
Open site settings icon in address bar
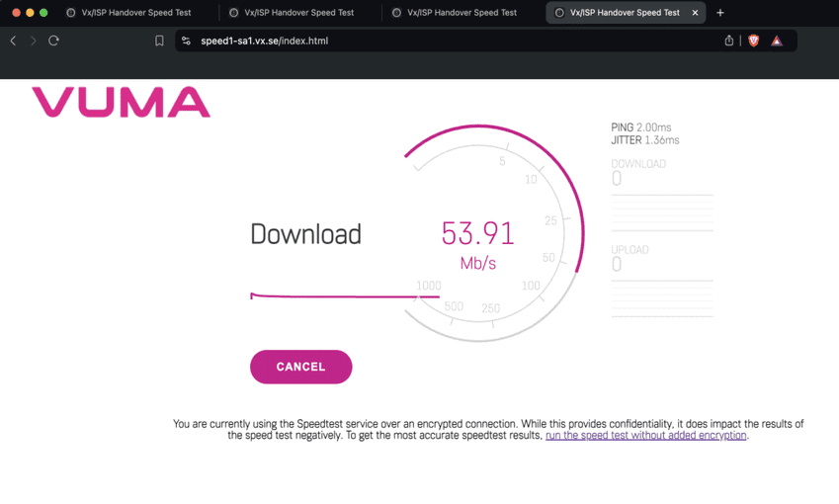tap(186, 41)
